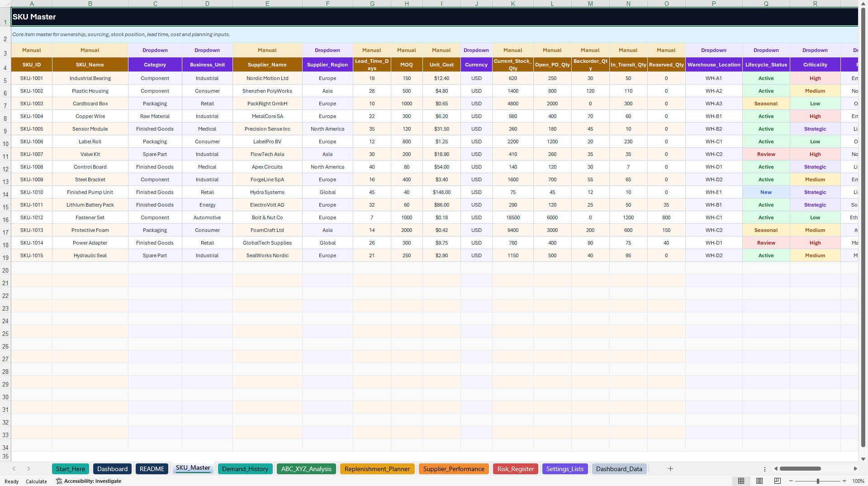Select Category cell 'Raw Material'
Viewport: 868px width, 486px height.
point(155,116)
